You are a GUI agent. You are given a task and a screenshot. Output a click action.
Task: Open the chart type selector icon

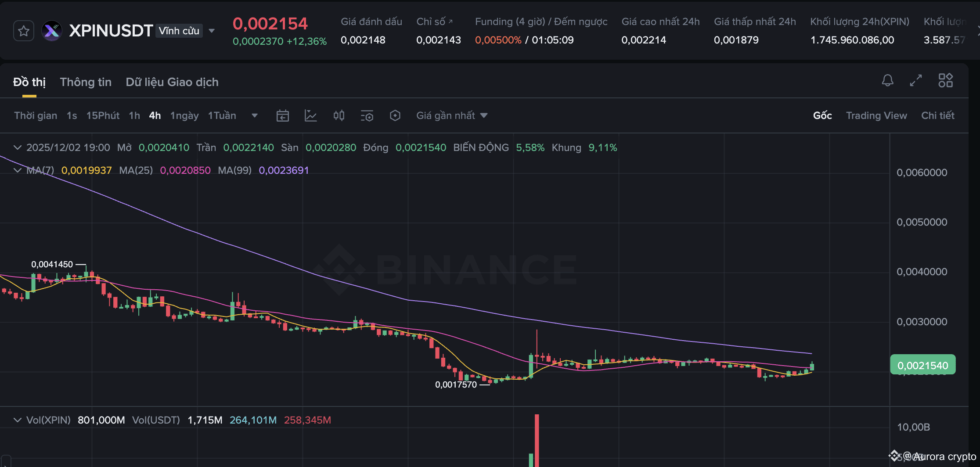(311, 115)
